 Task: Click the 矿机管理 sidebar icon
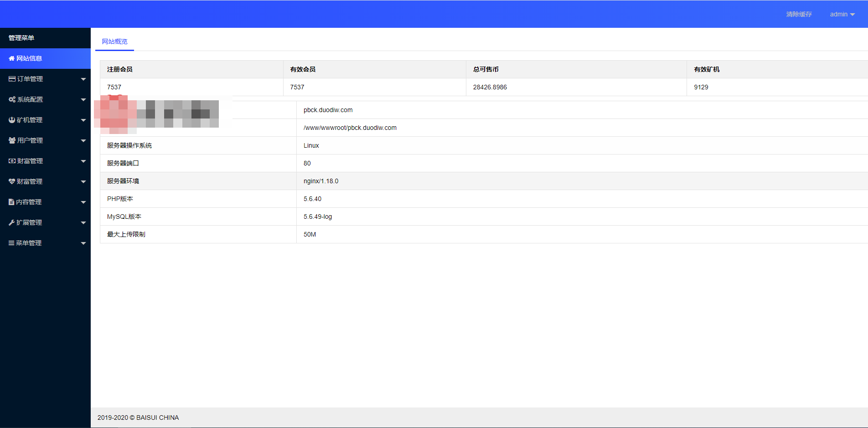coord(12,120)
